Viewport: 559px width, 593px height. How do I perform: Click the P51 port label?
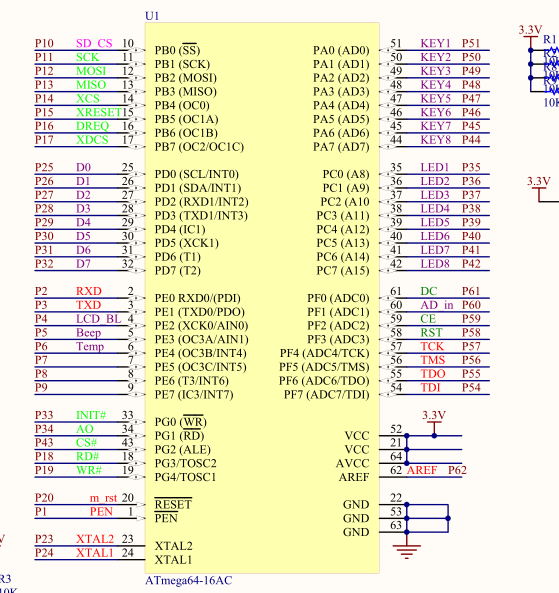pos(471,43)
